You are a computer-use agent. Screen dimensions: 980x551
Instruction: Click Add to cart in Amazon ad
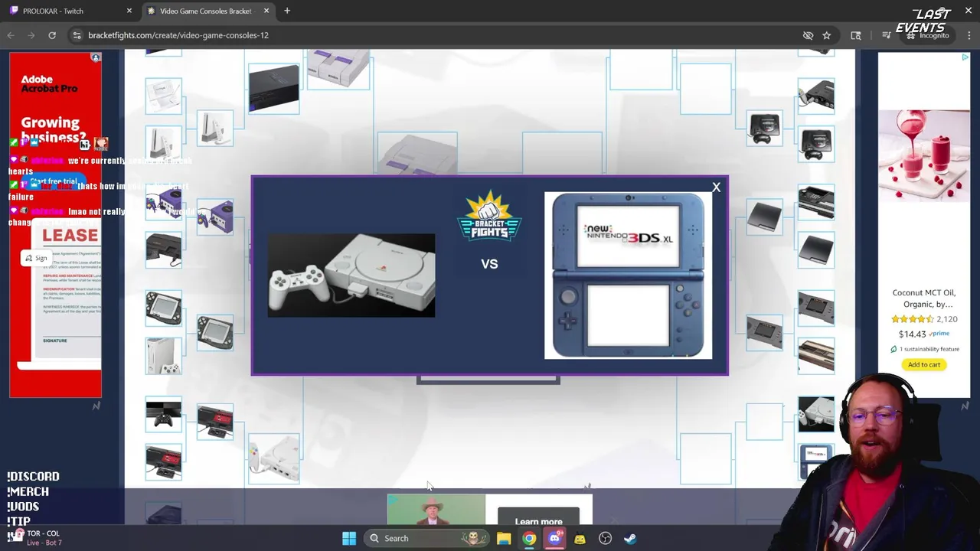coord(924,364)
